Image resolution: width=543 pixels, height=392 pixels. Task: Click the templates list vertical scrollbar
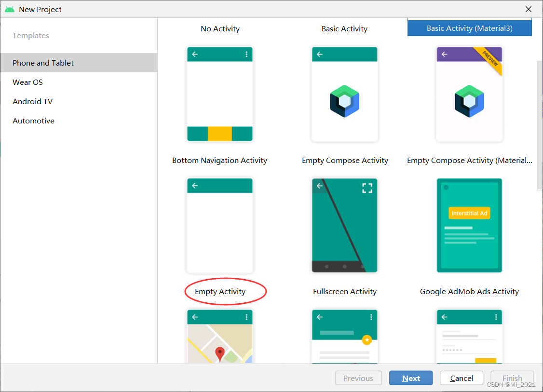pos(540,125)
